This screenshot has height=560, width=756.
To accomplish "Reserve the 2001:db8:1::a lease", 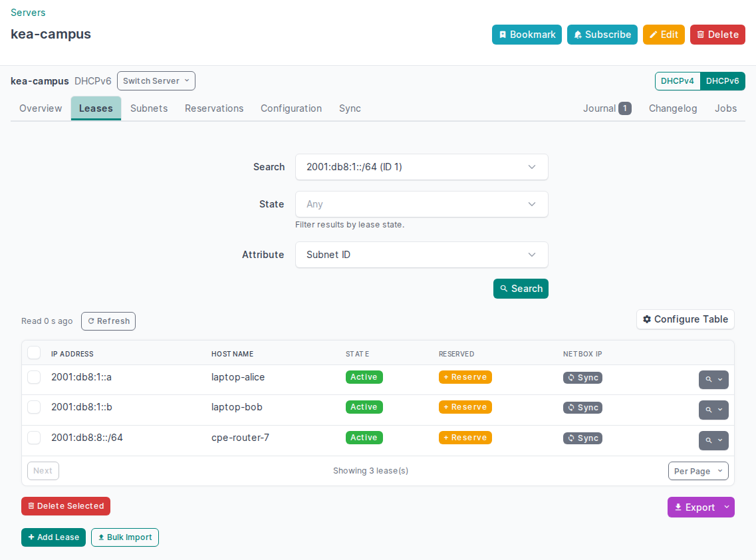I will click(465, 377).
